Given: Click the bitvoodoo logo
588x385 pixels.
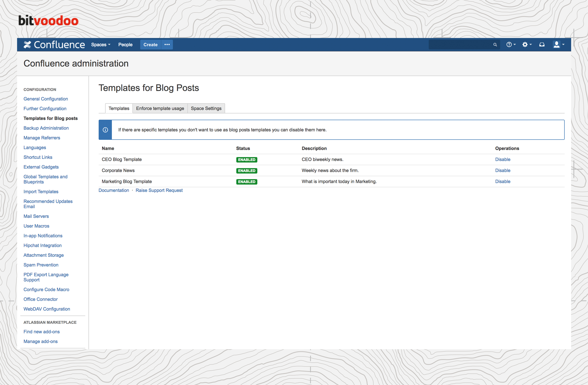Looking at the screenshot, I should (x=49, y=21).
